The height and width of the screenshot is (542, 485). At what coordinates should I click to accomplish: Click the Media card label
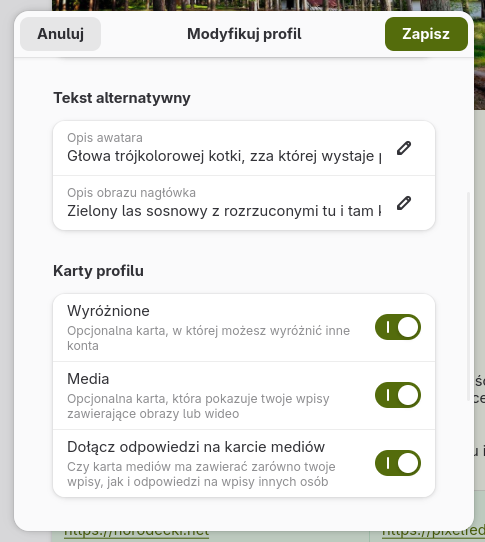click(88, 379)
